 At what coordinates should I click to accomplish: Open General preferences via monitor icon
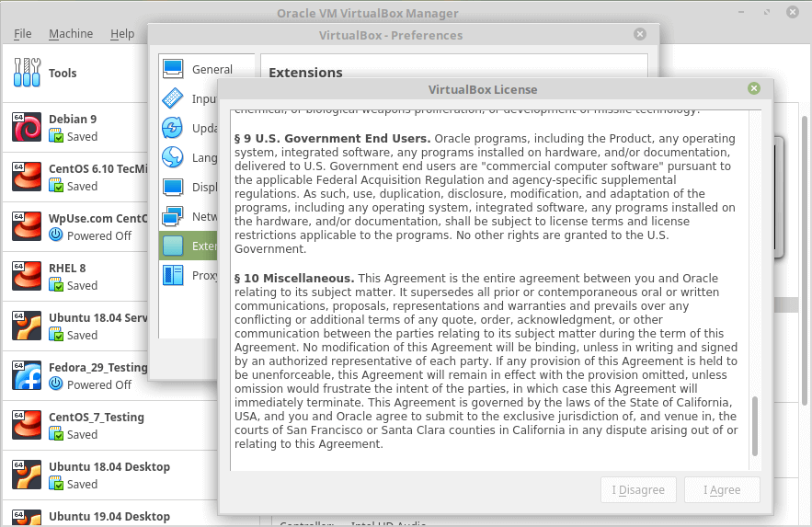click(x=173, y=69)
